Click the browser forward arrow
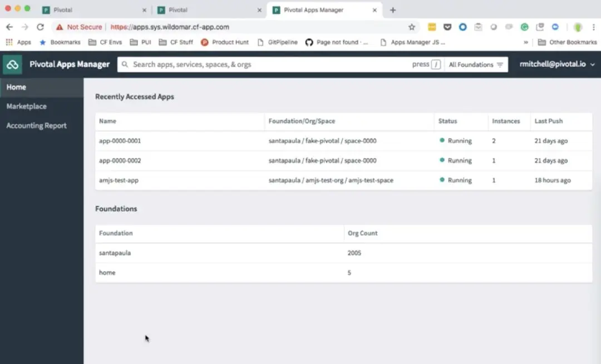This screenshot has width=601, height=364. point(25,27)
